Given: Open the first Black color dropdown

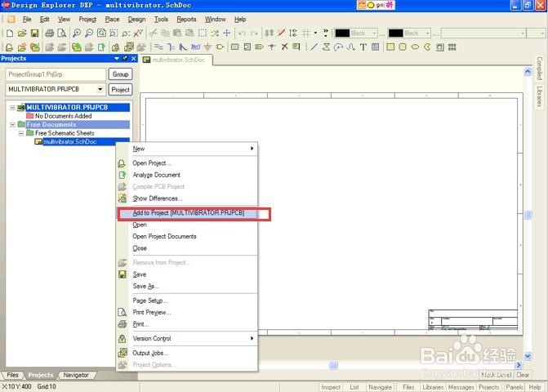Looking at the screenshot, I should (374, 33).
